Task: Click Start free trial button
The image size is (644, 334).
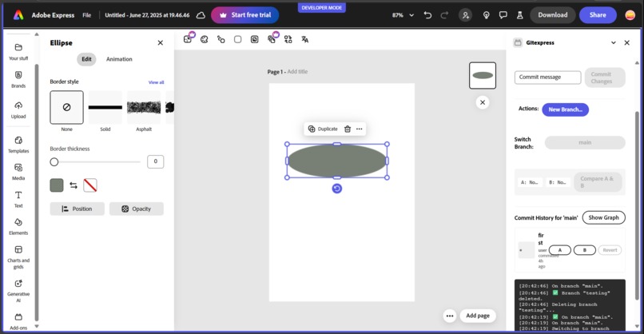Action: pos(244,15)
